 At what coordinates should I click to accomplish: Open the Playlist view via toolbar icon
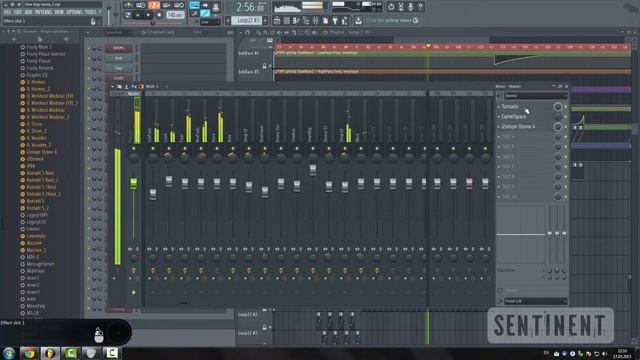coord(277,20)
